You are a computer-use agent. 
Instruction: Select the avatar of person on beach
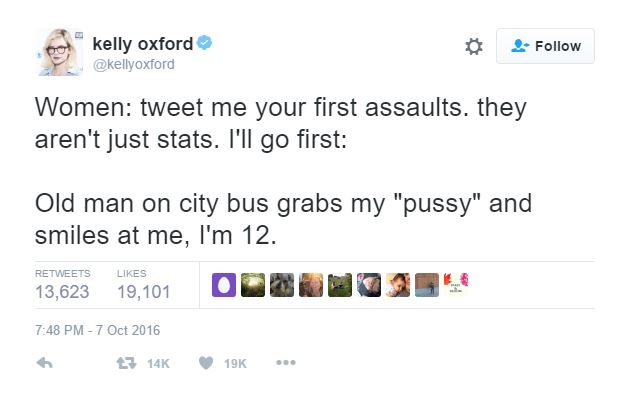click(x=427, y=285)
